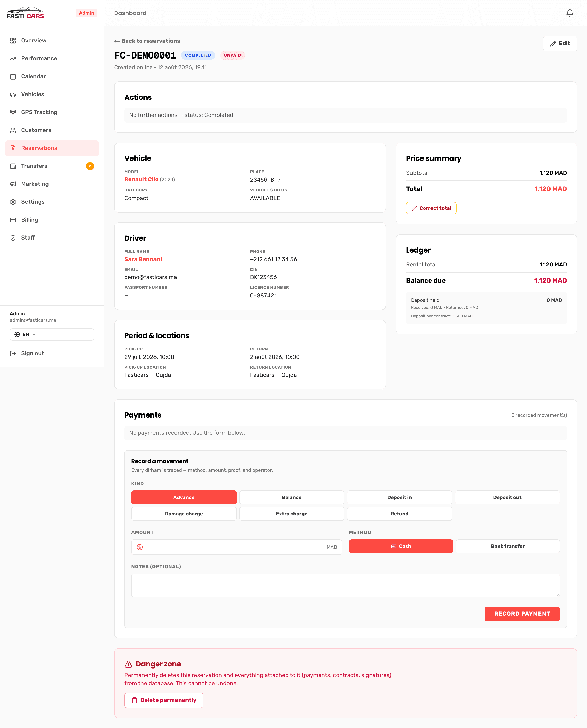
Task: Select Damage charge kind
Action: [x=184, y=513]
